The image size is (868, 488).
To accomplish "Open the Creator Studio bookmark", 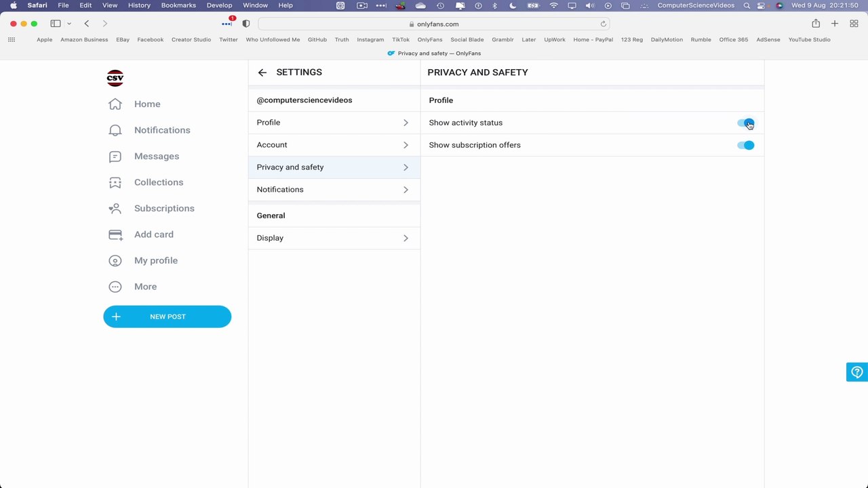I will (x=191, y=39).
